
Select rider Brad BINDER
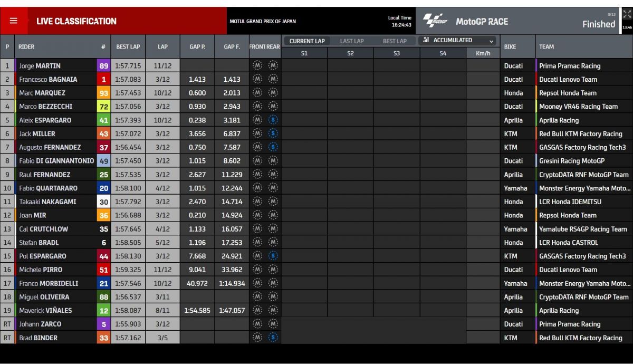click(39, 338)
